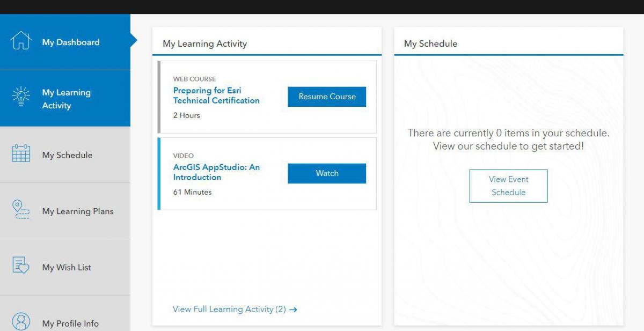Click the calendar icon for My Schedule
This screenshot has width=644, height=331.
[x=21, y=154]
